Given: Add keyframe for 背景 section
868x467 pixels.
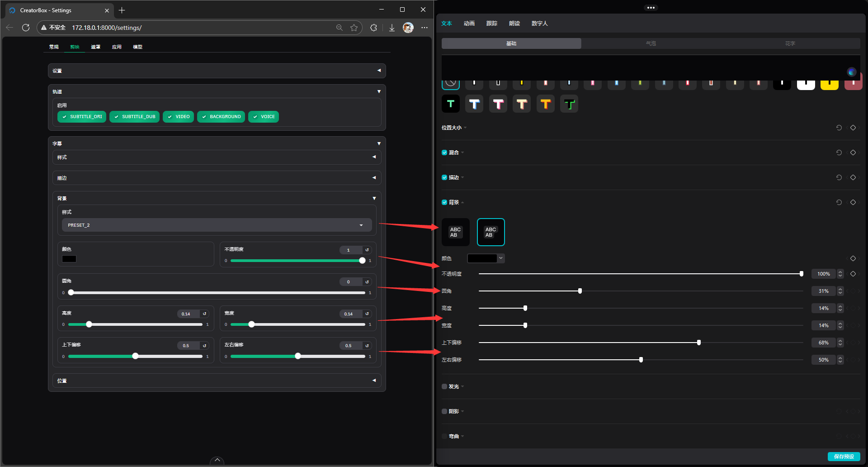Looking at the screenshot, I should [853, 202].
